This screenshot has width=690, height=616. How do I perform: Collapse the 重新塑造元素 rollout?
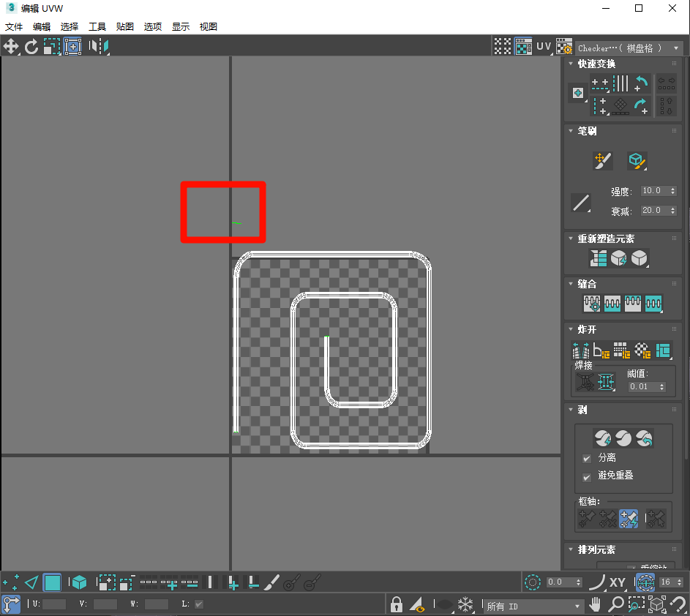tap(571, 239)
